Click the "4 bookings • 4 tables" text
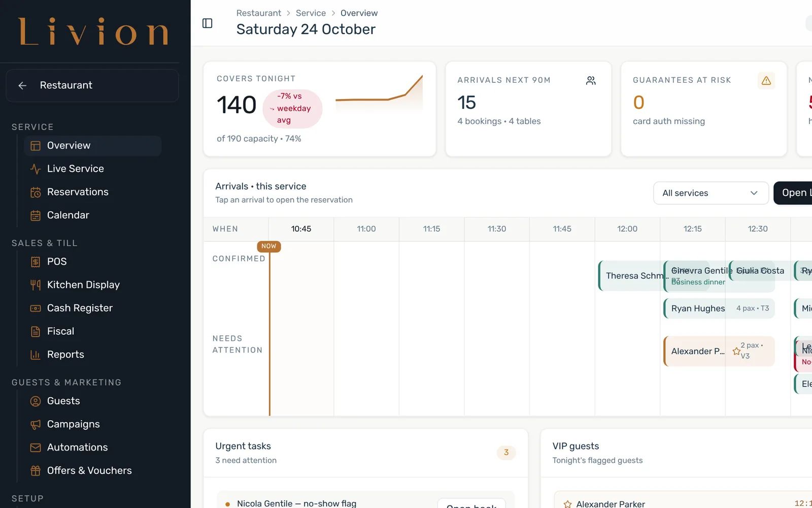Screen dimensions: 812x508 (x=499, y=121)
